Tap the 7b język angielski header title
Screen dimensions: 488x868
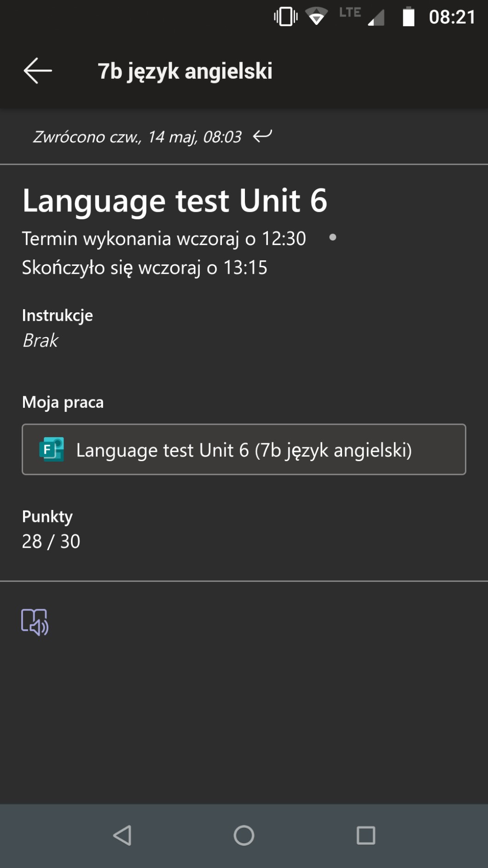[x=185, y=71]
